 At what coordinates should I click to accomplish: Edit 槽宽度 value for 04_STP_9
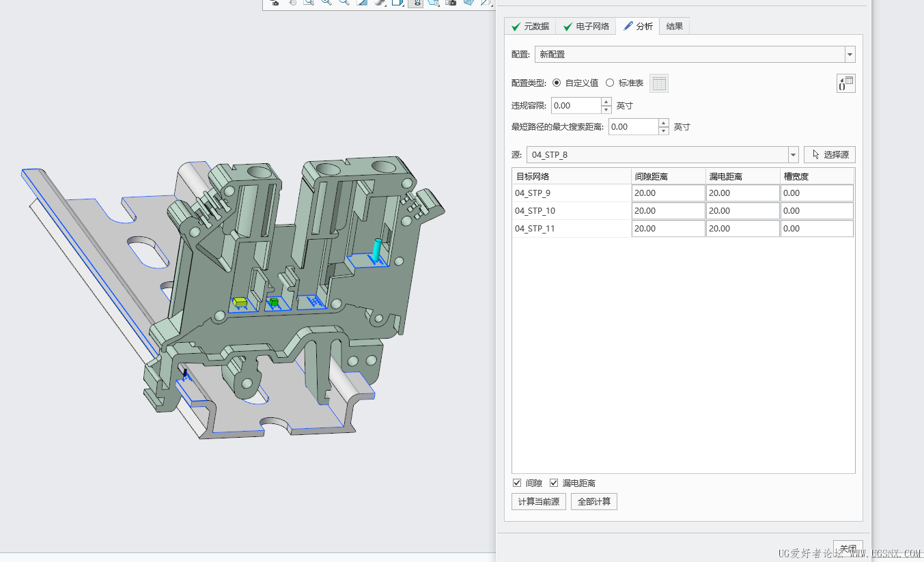817,193
